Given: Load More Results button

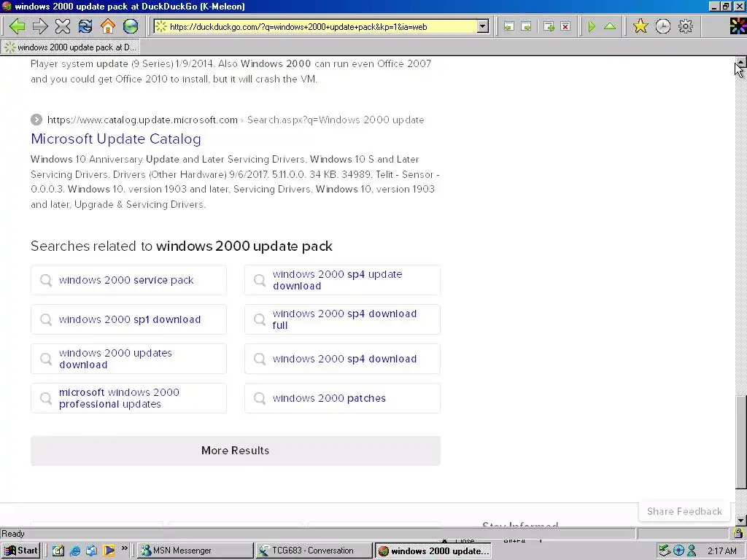Looking at the screenshot, I should (x=236, y=451).
